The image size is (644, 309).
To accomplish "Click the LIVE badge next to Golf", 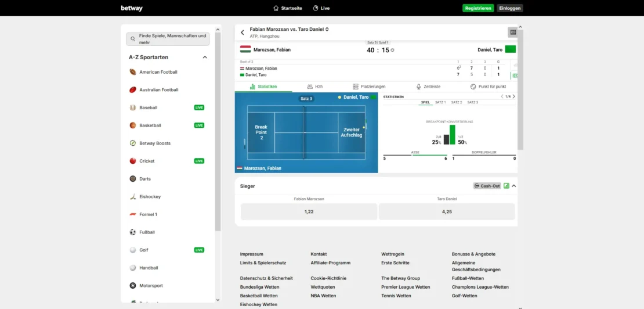I will (199, 250).
